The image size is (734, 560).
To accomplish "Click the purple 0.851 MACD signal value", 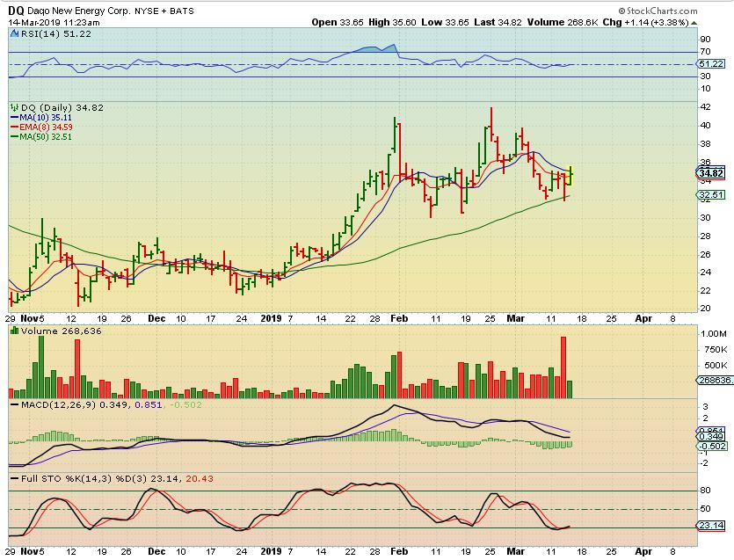I will 149,405.
